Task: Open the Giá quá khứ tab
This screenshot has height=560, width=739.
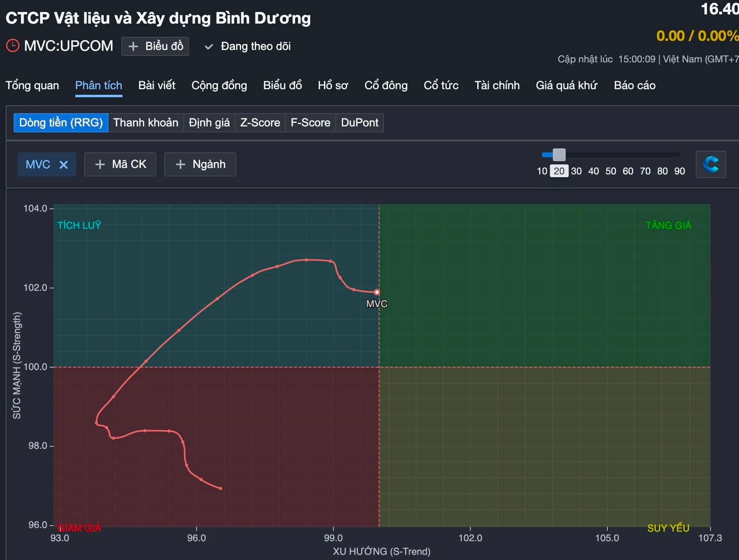Action: pos(566,85)
